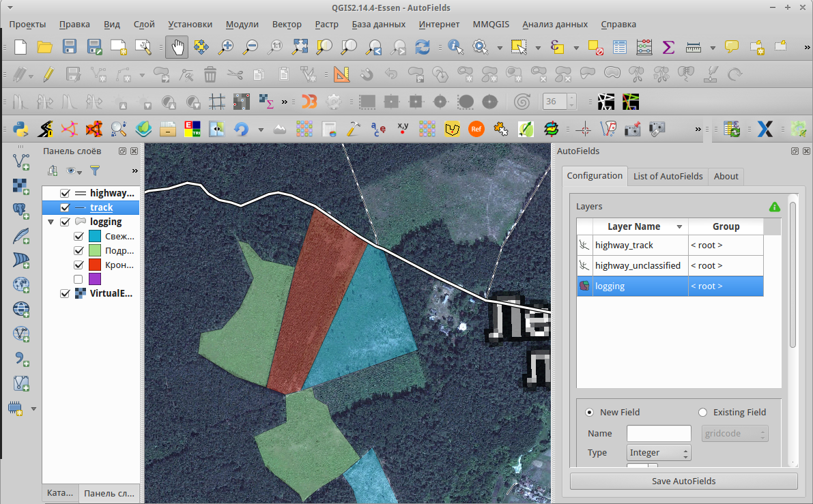Collapse the logging group in layers panel
The height and width of the screenshot is (504, 813).
51,222
